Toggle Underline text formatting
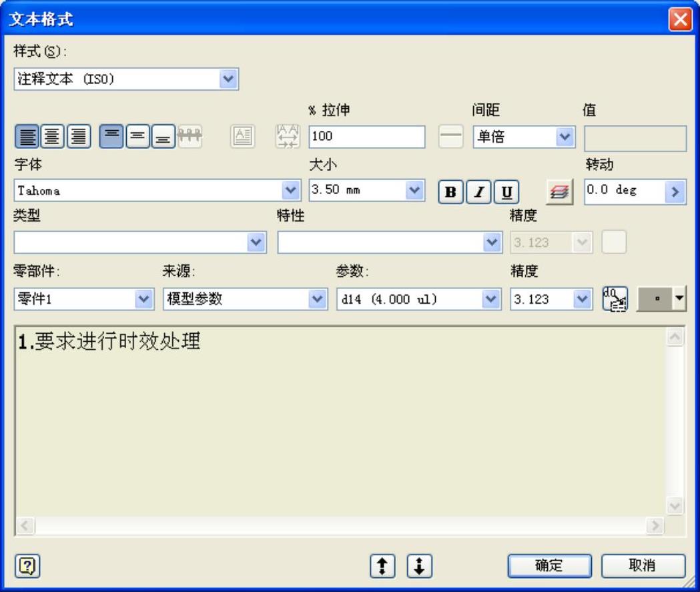 tap(506, 192)
